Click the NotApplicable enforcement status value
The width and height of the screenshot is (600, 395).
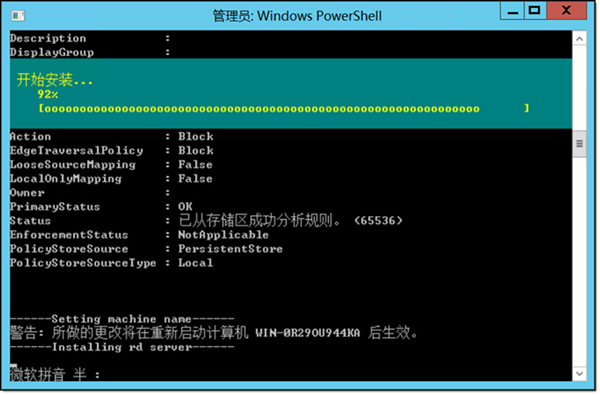point(223,235)
